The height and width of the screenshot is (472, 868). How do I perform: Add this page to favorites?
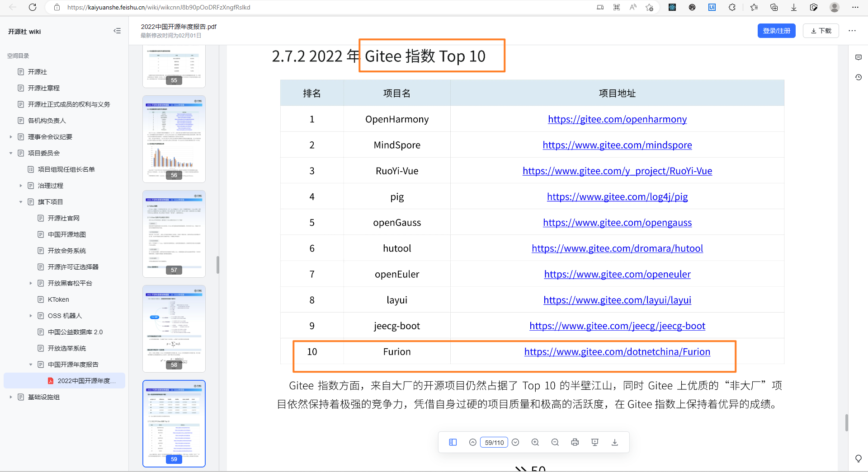pos(650,7)
